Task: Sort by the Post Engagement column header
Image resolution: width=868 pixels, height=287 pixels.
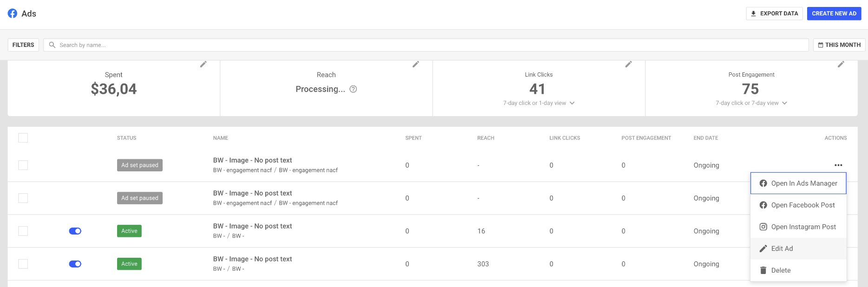Action: coord(646,138)
